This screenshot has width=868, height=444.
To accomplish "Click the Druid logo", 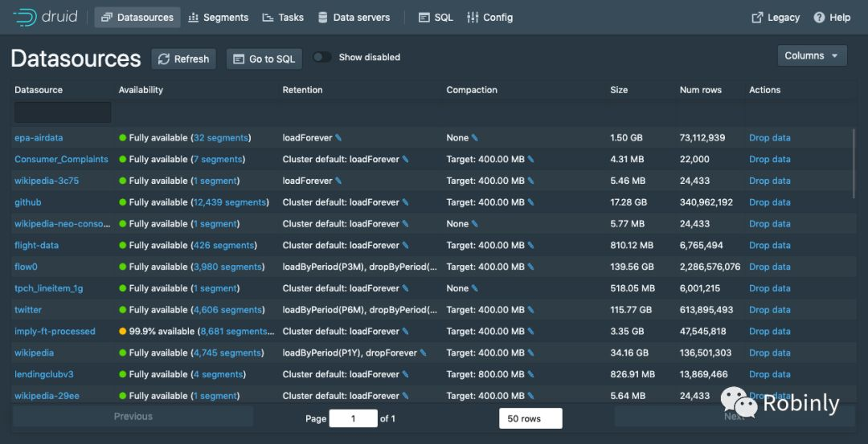I will click(x=47, y=17).
